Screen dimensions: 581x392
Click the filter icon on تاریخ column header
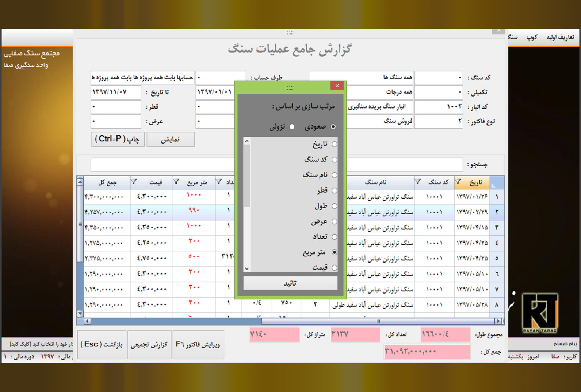point(458,182)
